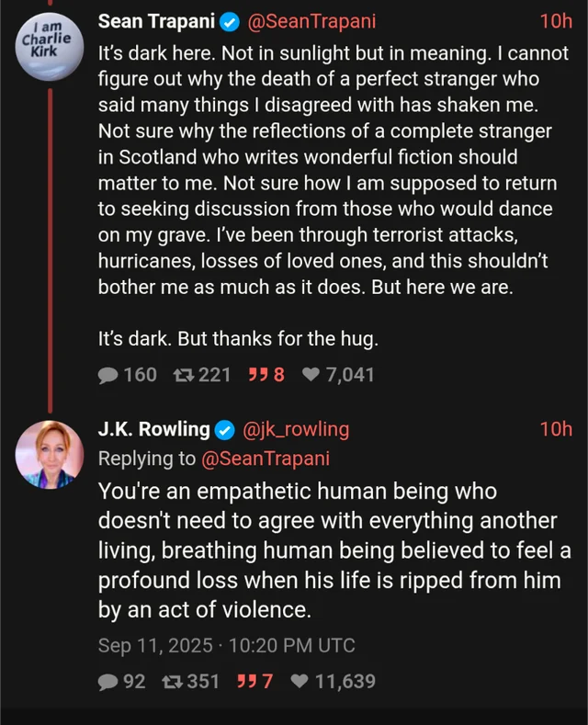The width and height of the screenshot is (588, 725).
Task: Retweet J.K. Rowling's reply
Action: (172, 682)
